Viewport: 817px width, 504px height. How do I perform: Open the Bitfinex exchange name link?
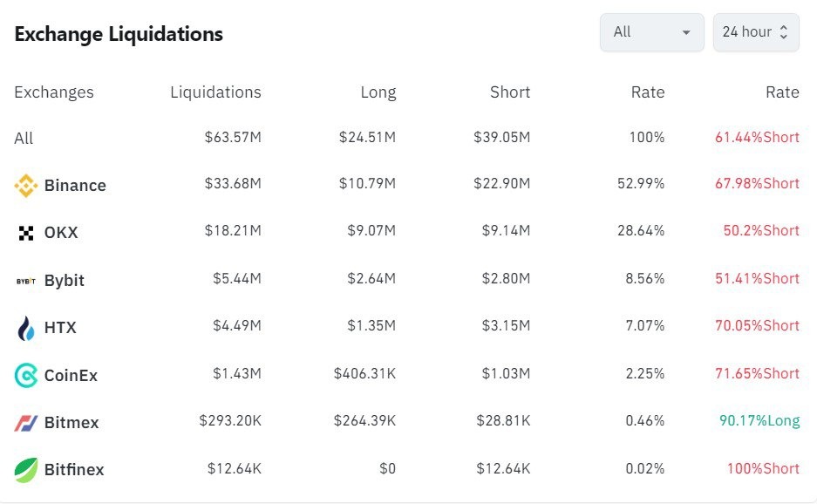[74, 470]
